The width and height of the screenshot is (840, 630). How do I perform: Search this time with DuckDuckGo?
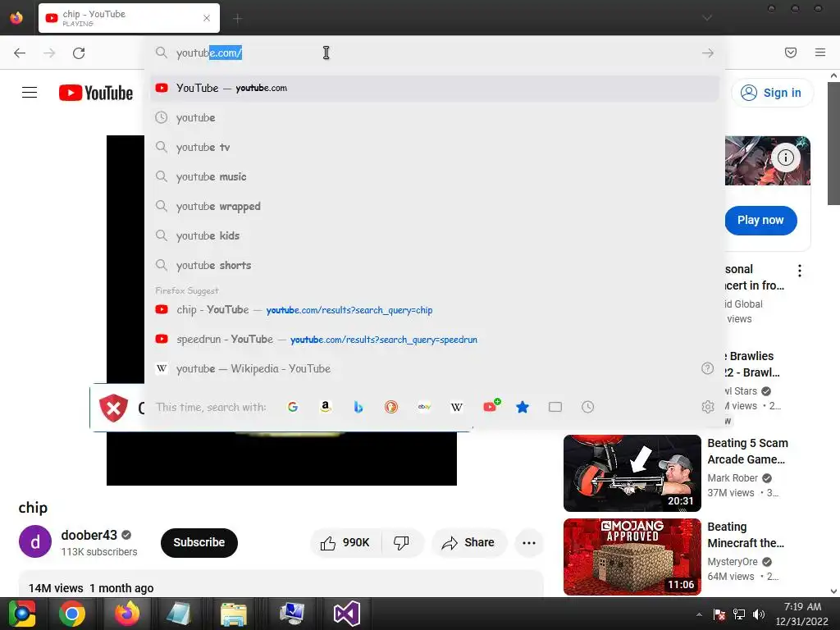pos(391,407)
